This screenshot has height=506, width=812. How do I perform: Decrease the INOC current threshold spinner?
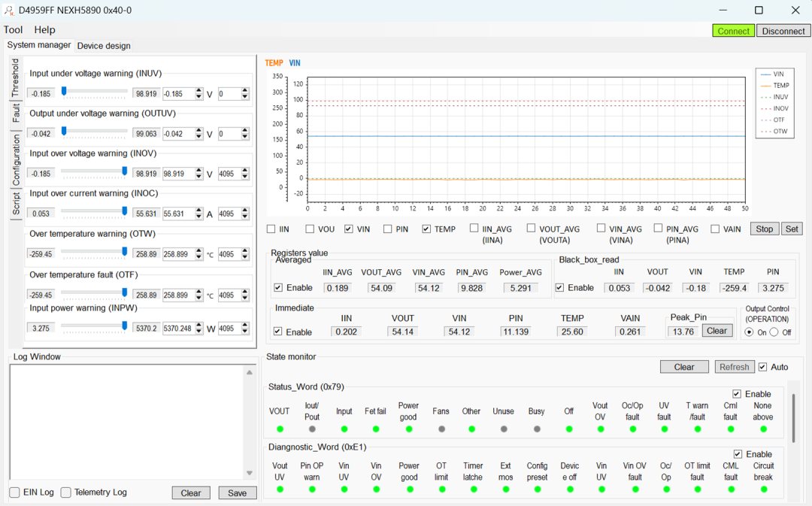point(198,217)
